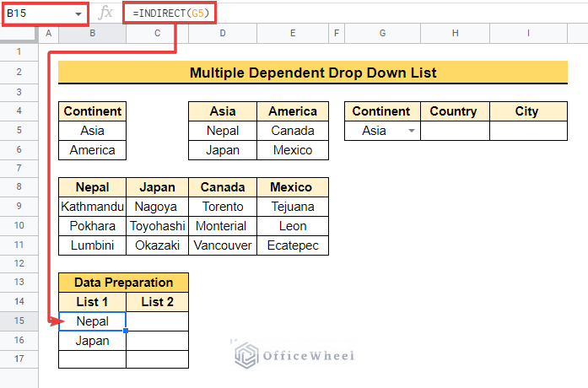Image resolution: width=588 pixels, height=388 pixels.
Task: Click the formula bar with INDIRECT formula
Action: tap(337, 13)
